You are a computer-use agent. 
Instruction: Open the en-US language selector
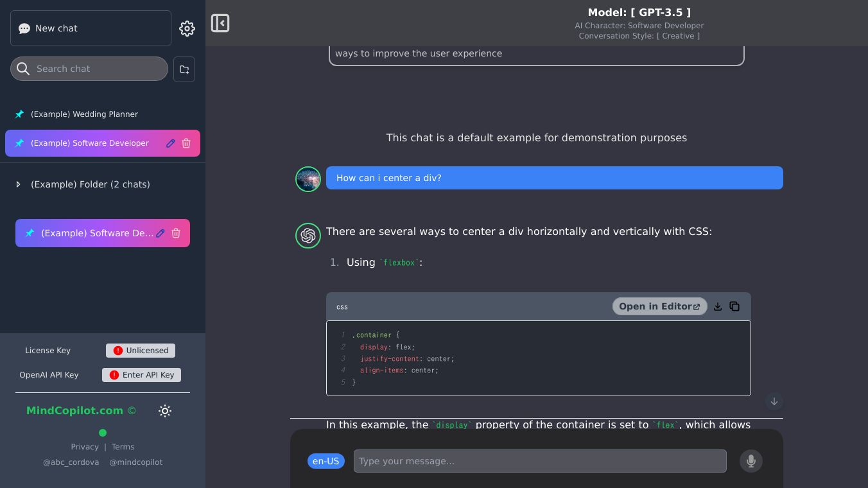click(x=325, y=461)
